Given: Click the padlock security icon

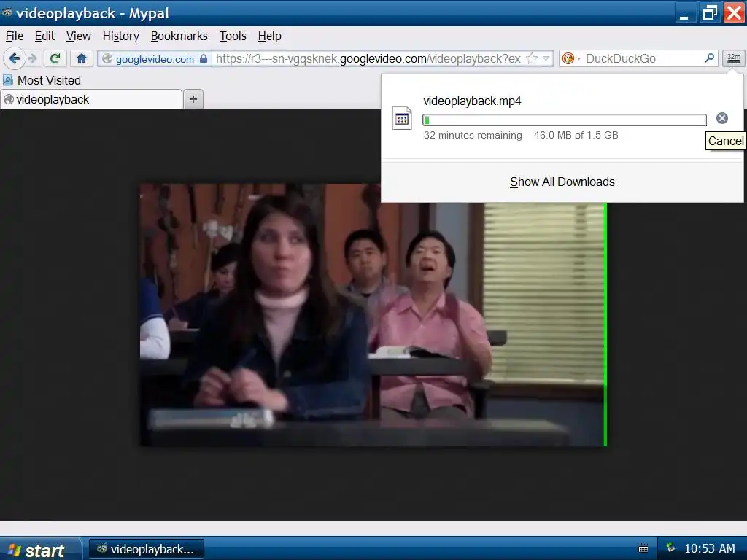Looking at the screenshot, I should pos(204,58).
